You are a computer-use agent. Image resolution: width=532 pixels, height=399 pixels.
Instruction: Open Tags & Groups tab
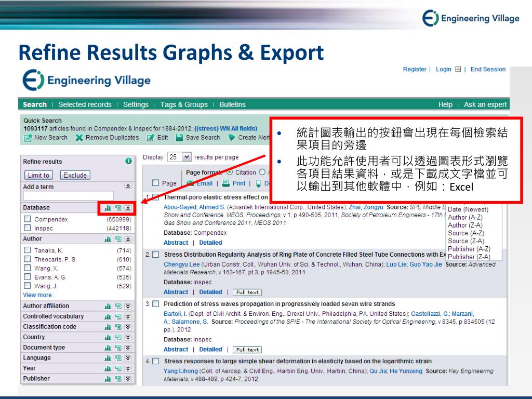184,104
